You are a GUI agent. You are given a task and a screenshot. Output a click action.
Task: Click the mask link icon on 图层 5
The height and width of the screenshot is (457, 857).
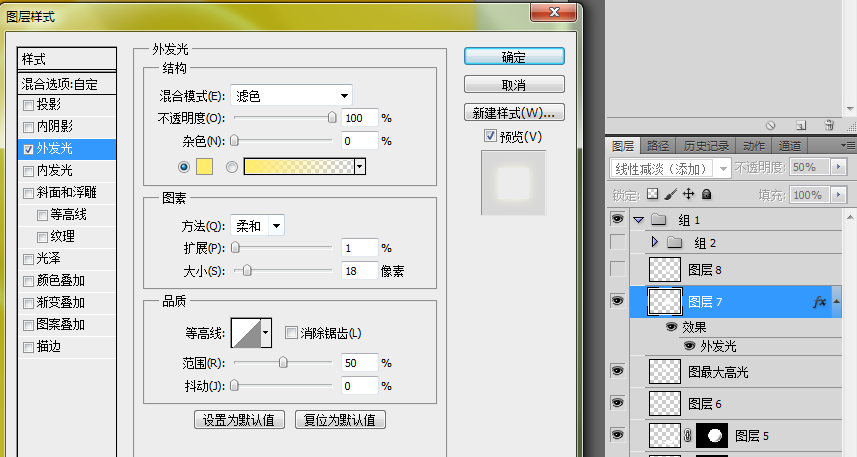pyautogui.click(x=687, y=436)
